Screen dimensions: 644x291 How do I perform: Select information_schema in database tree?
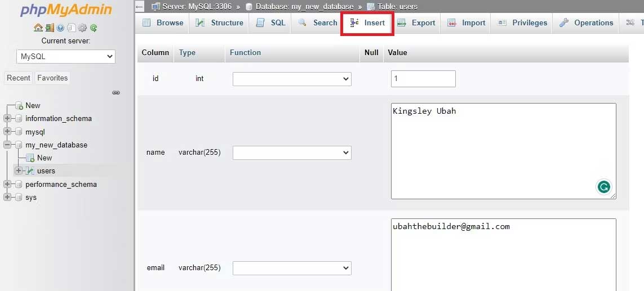pyautogui.click(x=59, y=119)
